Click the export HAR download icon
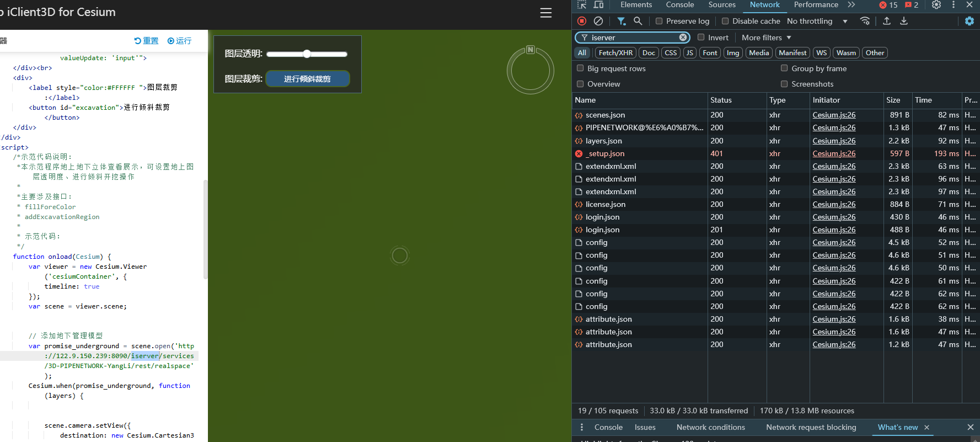The image size is (980, 442). [x=904, y=21]
